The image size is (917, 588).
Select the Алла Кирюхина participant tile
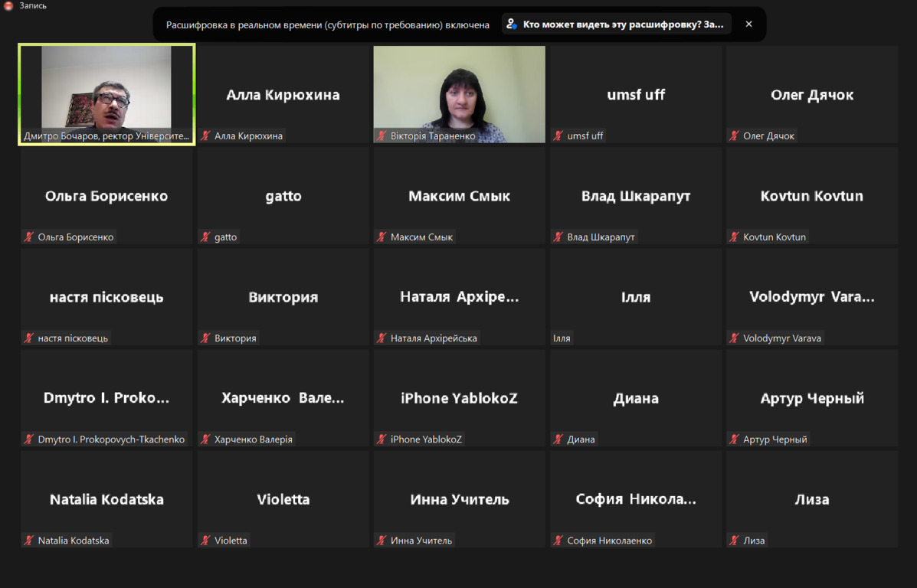tap(283, 94)
